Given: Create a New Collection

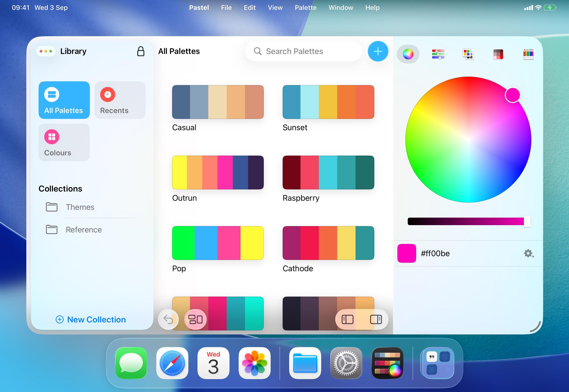Looking at the screenshot, I should pyautogui.click(x=91, y=320).
